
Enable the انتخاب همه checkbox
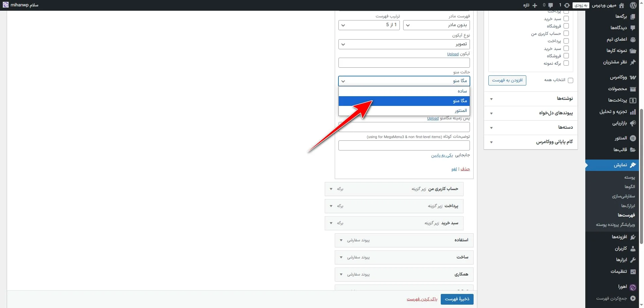pos(571,80)
